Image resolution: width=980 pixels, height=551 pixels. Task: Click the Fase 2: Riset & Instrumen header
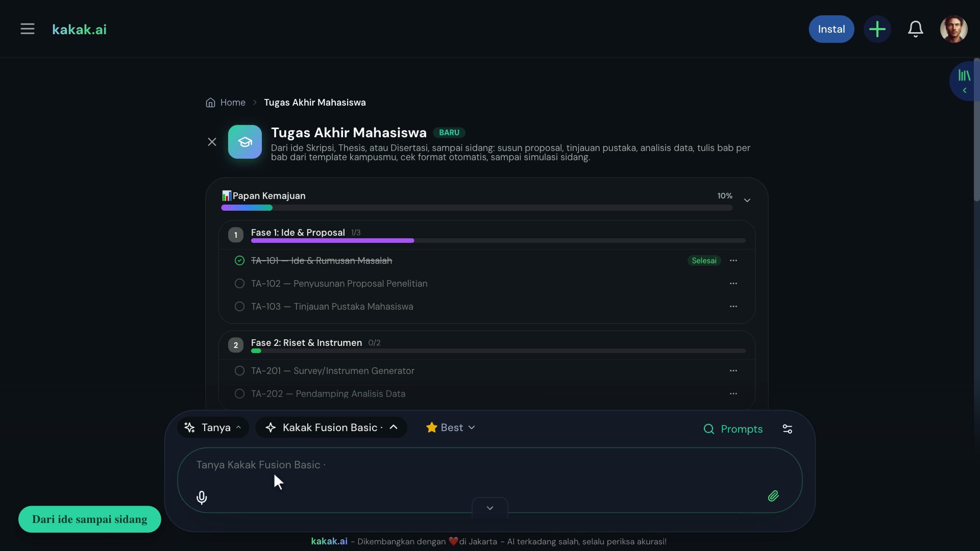point(306,343)
